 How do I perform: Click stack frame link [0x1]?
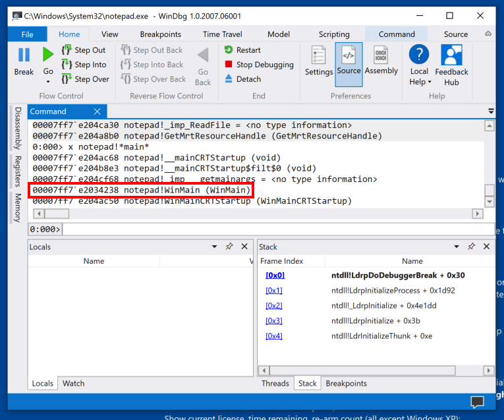[x=274, y=291]
